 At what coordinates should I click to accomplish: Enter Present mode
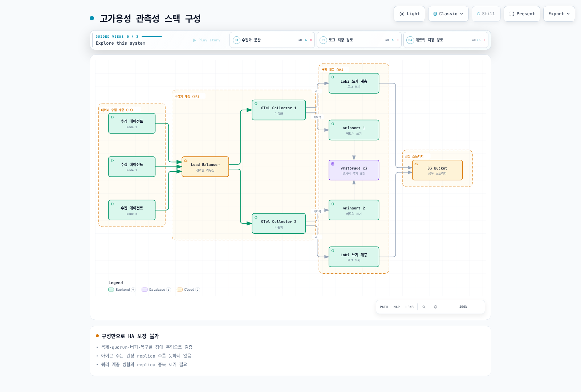pos(522,14)
